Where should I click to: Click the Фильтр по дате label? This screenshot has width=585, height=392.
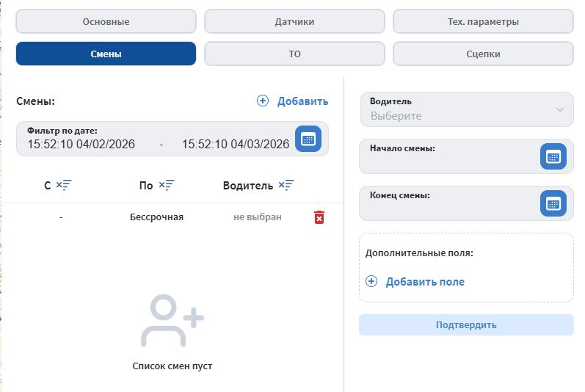coord(62,131)
